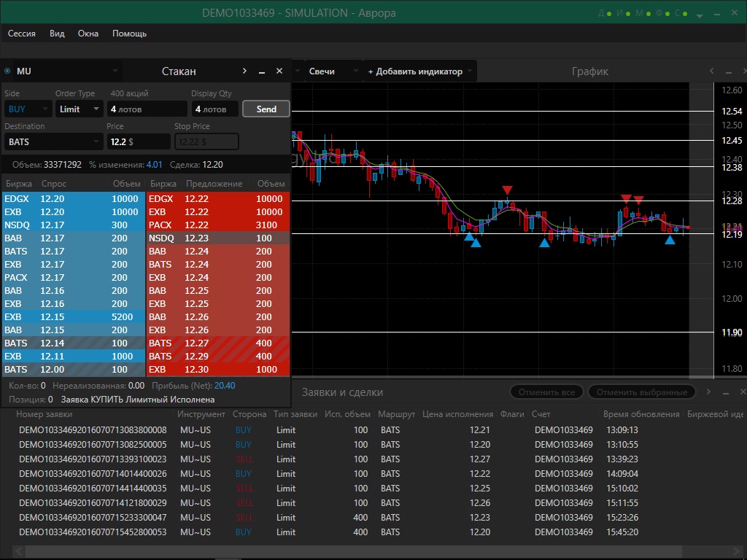Select the NSDQ 12.23 ask row
This screenshot has width=747, height=560.
[218, 238]
